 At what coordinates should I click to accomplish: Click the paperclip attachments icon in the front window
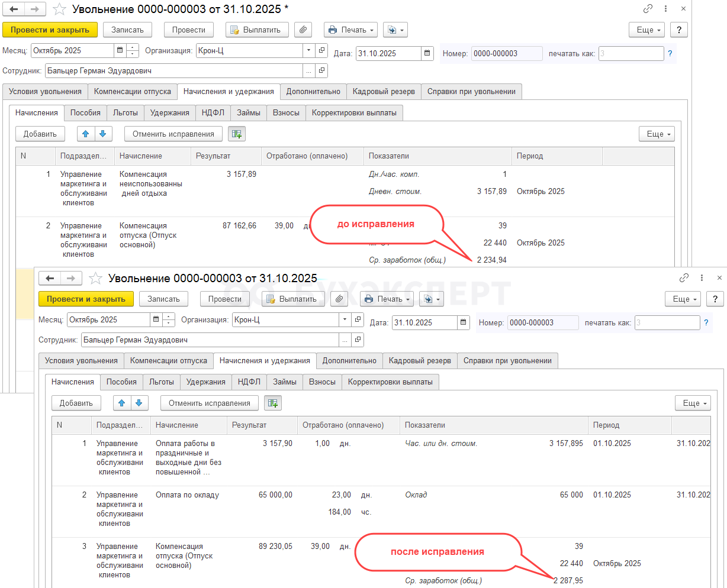(339, 299)
